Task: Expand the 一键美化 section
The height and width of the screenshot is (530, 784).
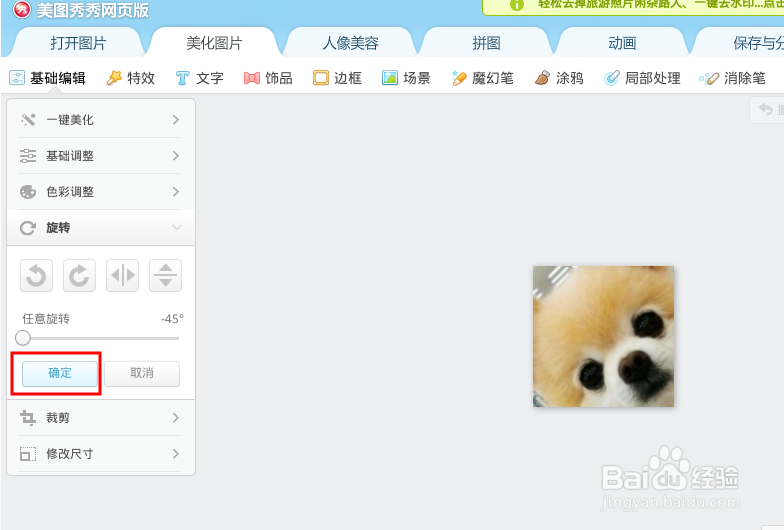Action: point(100,120)
